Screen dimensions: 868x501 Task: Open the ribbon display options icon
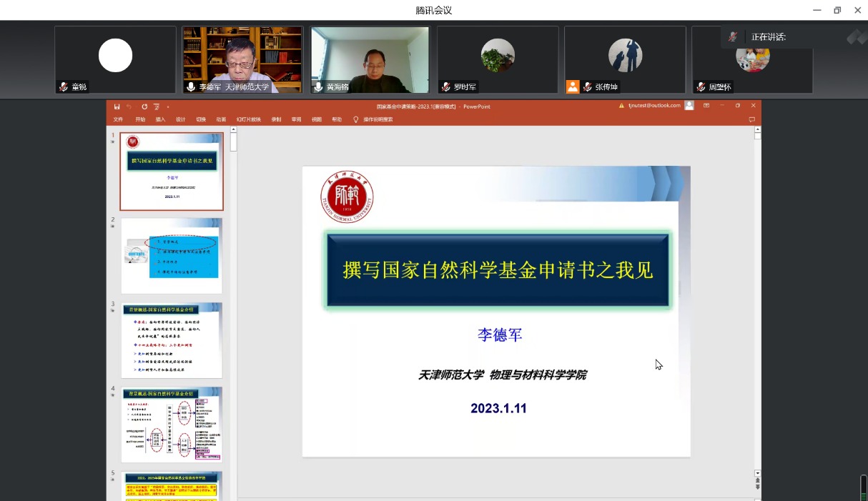tap(706, 106)
